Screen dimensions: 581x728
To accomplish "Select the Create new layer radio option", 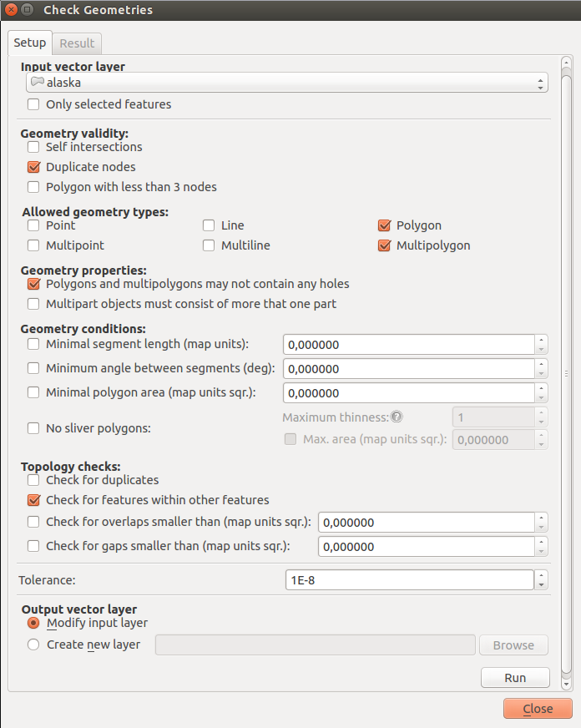I will pyautogui.click(x=33, y=645).
